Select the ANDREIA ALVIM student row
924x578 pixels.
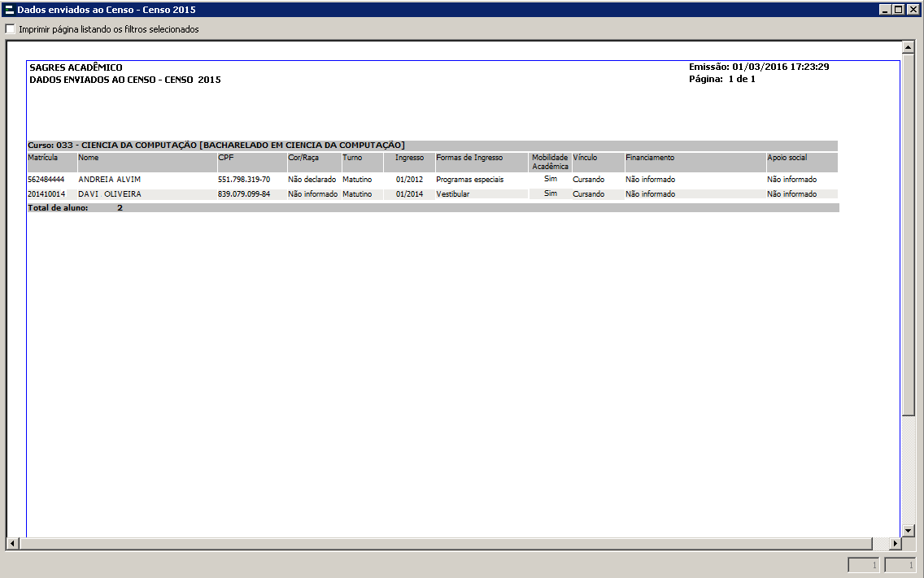point(109,179)
